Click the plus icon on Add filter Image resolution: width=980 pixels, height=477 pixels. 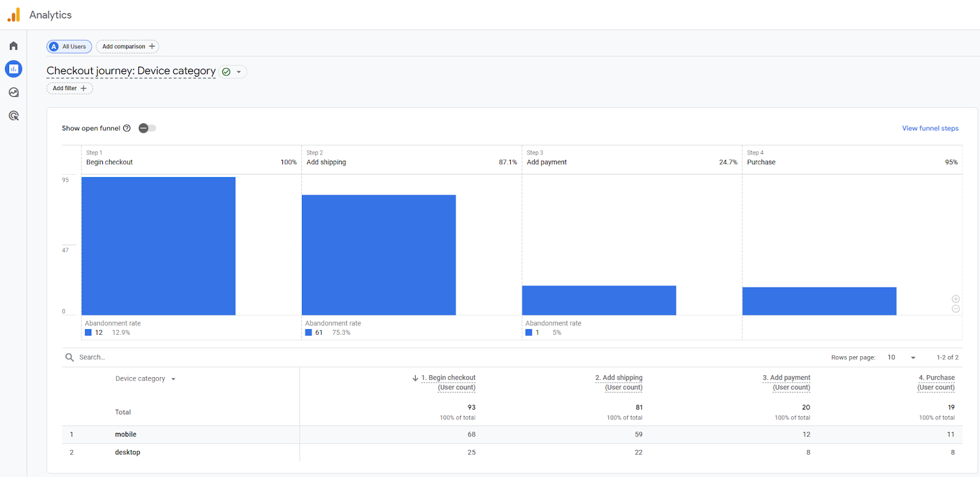pos(84,88)
